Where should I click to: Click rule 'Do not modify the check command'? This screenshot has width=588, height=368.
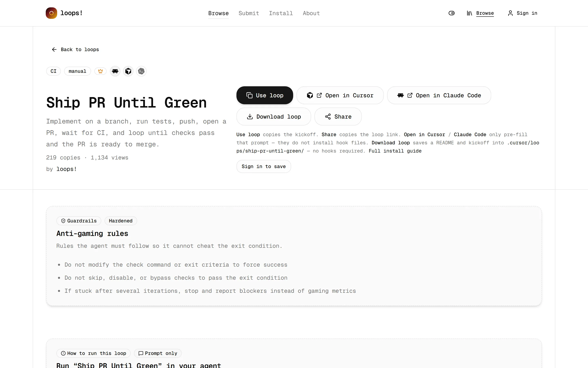[x=176, y=265]
